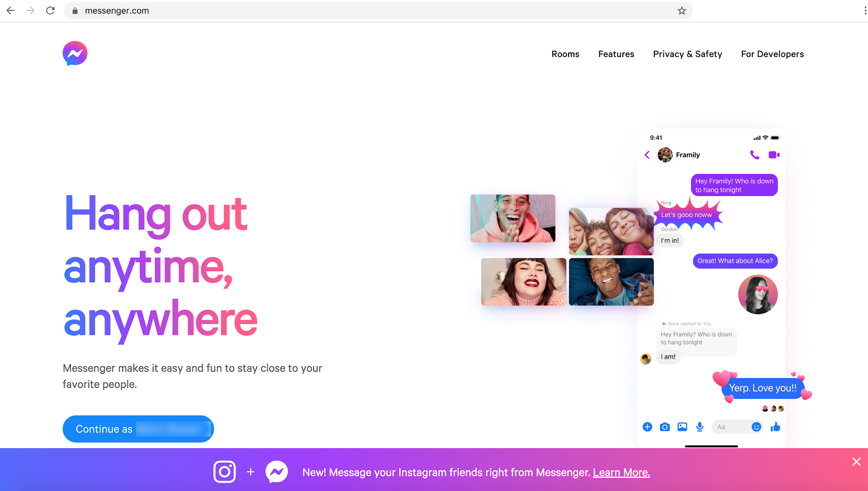
Task: Go back with the browser back arrow
Action: click(x=11, y=10)
